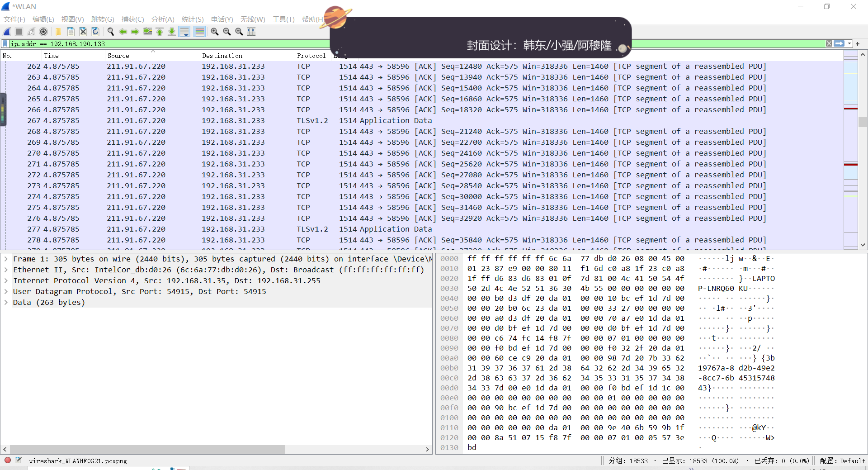The width and height of the screenshot is (868, 470).
Task: Expand the Data (263 bytes) row
Action: (6, 303)
